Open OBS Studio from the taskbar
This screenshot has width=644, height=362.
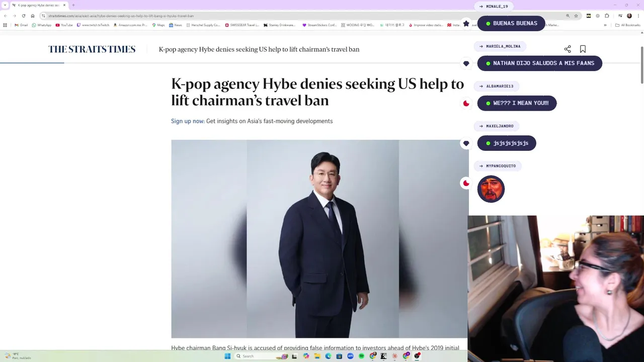point(417,356)
